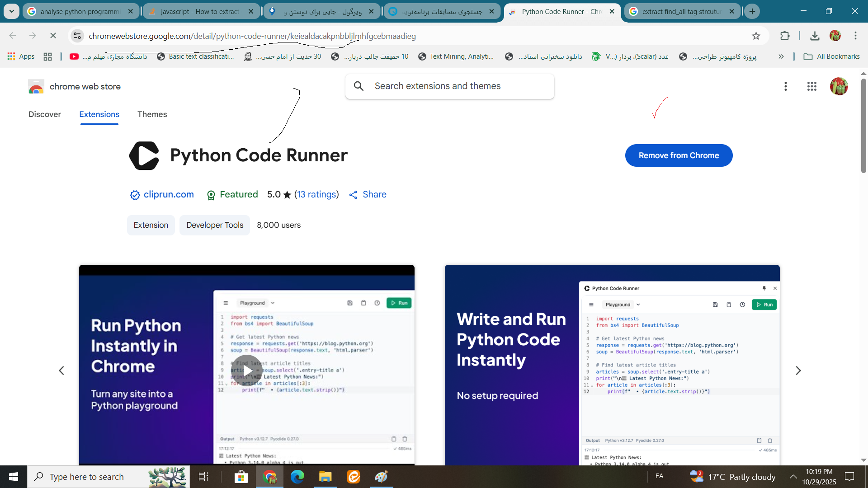
Task: Play the Python Code Runner preview video
Action: coord(247,371)
